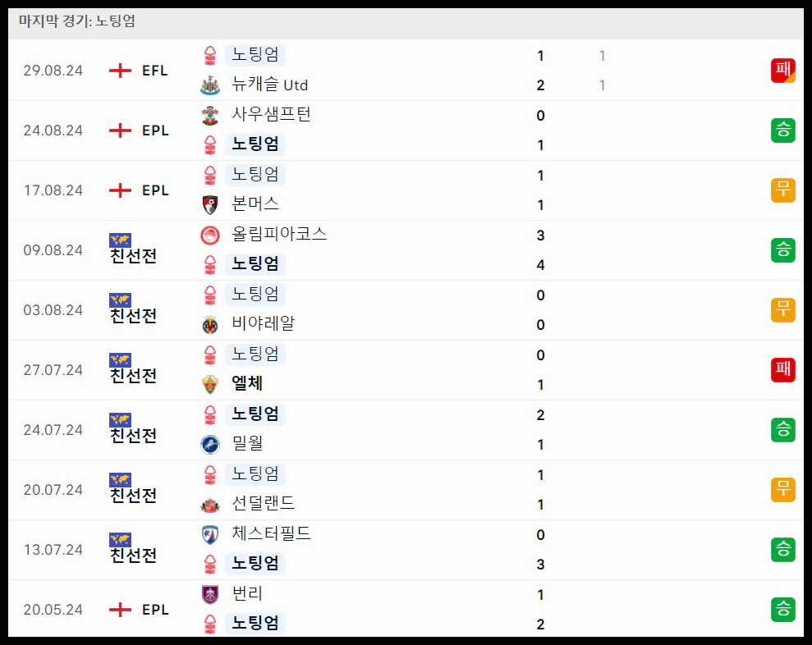Click the orange 무 badge for Bournemouth match
The width and height of the screenshot is (812, 645).
coord(783,190)
